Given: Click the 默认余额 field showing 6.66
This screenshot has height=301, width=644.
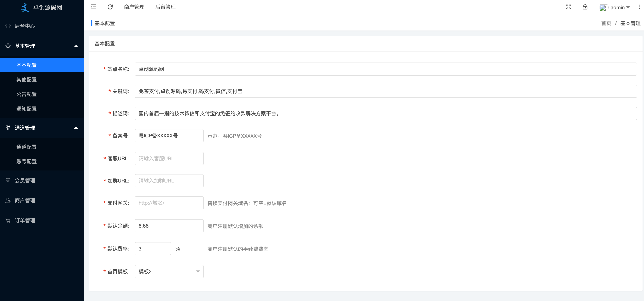Looking at the screenshot, I should [x=169, y=226].
